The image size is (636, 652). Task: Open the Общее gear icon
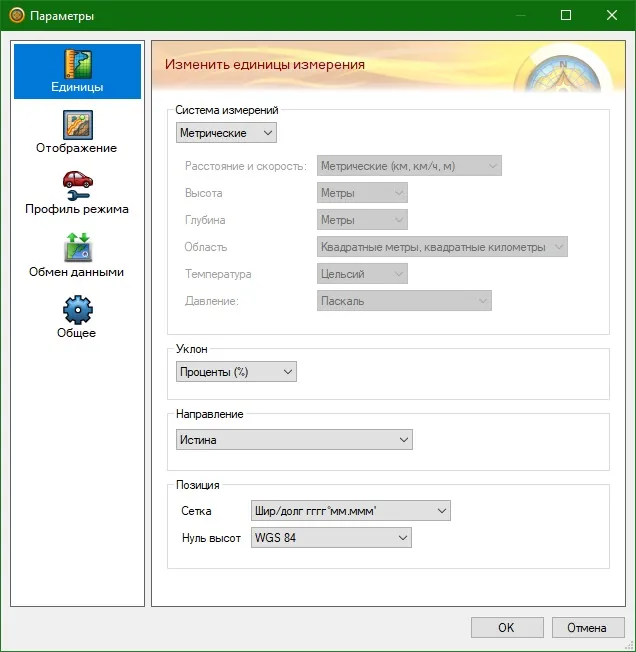coord(78,310)
